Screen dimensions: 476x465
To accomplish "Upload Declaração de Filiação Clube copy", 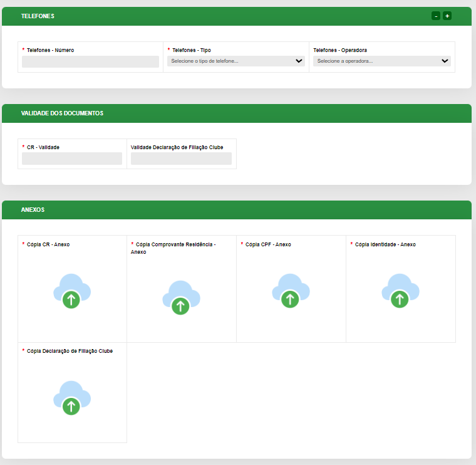I will click(x=71, y=398).
